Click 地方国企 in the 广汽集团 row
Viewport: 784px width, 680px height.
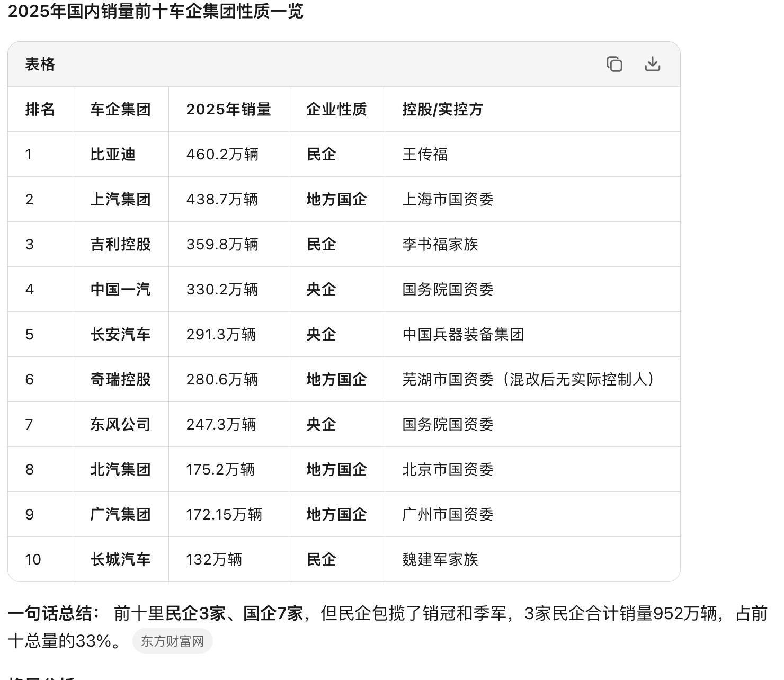tap(337, 514)
